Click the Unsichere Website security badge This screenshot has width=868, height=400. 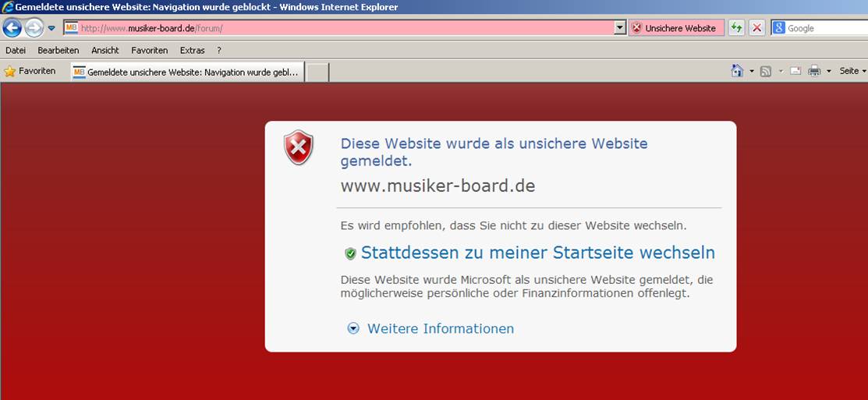click(675, 28)
